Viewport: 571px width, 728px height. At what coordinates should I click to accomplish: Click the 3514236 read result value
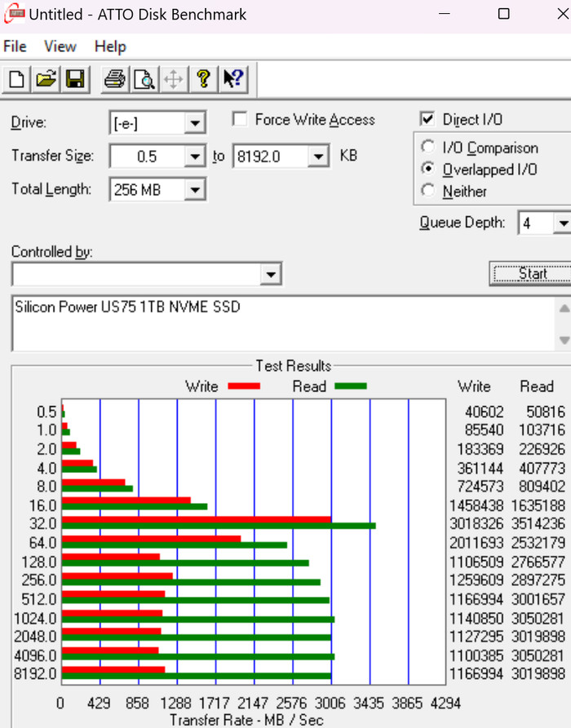click(x=538, y=523)
